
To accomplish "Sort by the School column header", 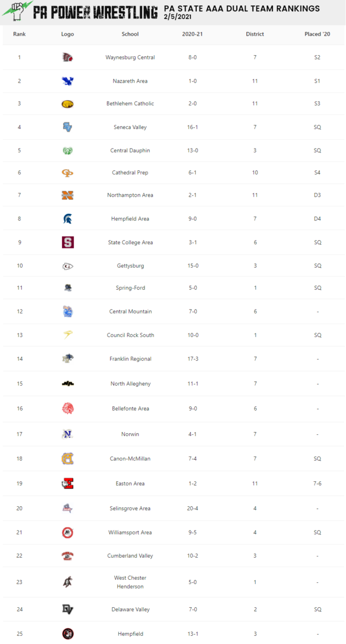I will point(130,34).
